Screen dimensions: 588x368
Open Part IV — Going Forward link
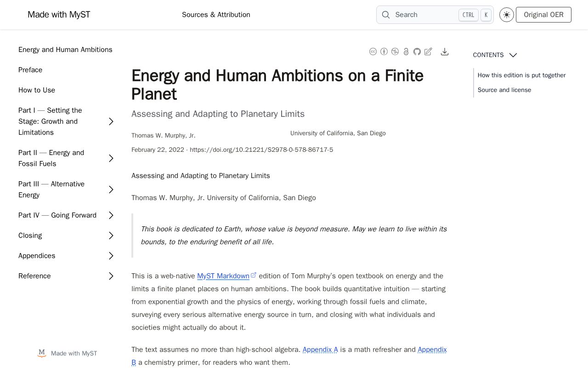point(57,215)
